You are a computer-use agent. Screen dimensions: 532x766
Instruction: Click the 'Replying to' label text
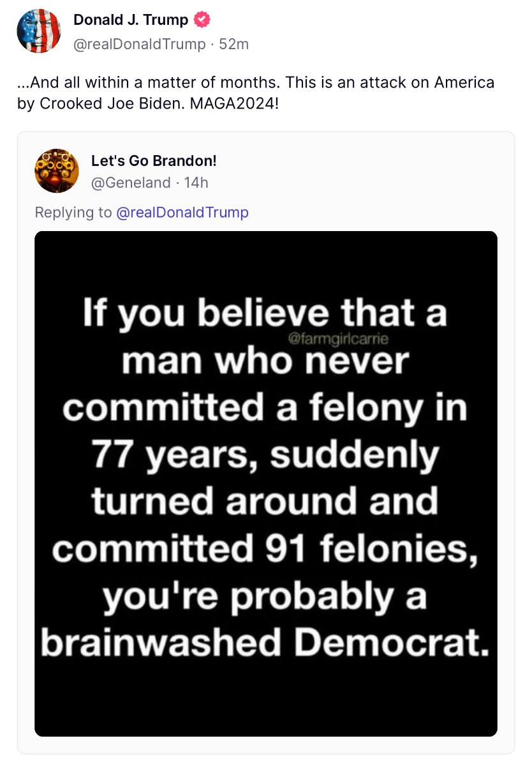click(x=73, y=213)
